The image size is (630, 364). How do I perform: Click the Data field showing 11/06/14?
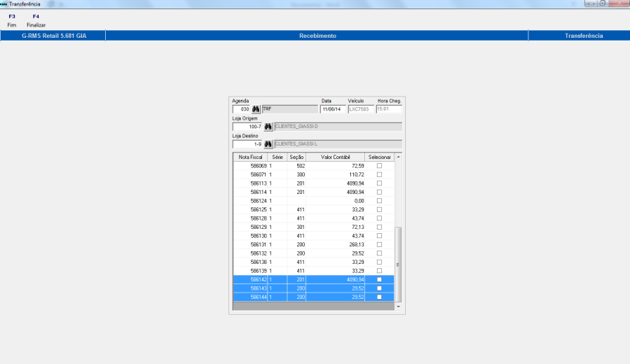[333, 109]
